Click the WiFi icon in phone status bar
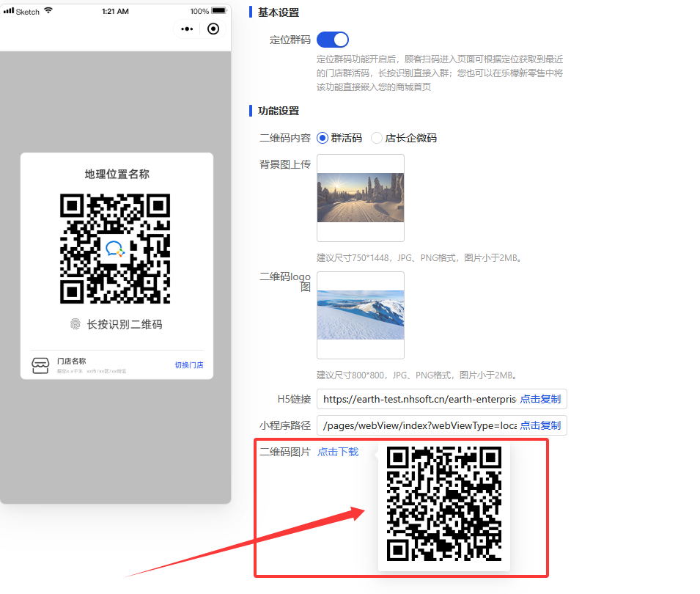This screenshot has height=594, width=700. 48,10
